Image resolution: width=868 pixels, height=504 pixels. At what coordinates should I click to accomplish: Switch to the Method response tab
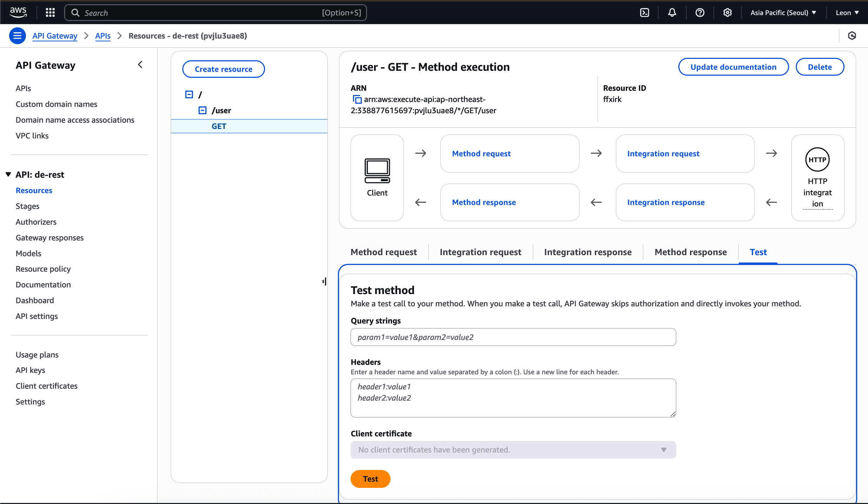coord(690,252)
